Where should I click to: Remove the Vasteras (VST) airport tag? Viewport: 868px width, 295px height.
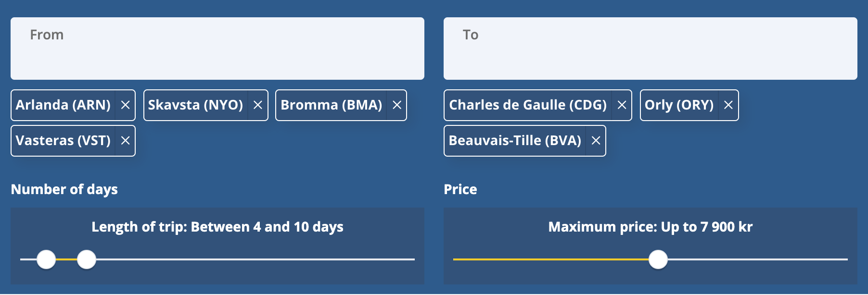(125, 141)
